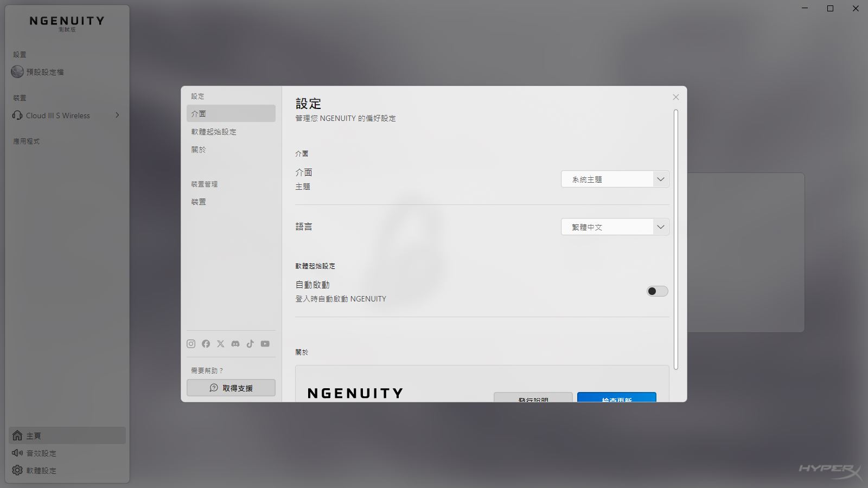Click the NGENUITY logo in the main sidebar
This screenshot has height=488, width=868.
coord(67,21)
